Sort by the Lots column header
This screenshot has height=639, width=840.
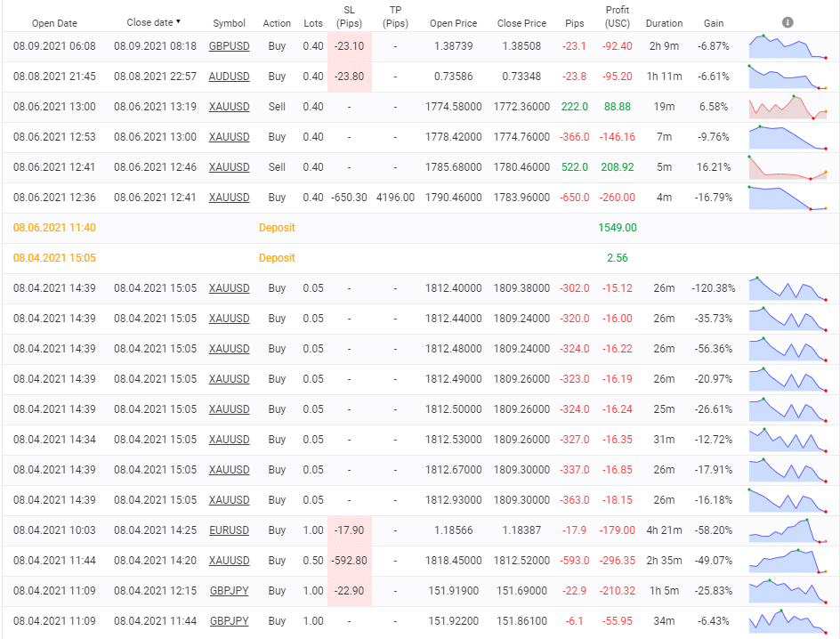pos(313,23)
